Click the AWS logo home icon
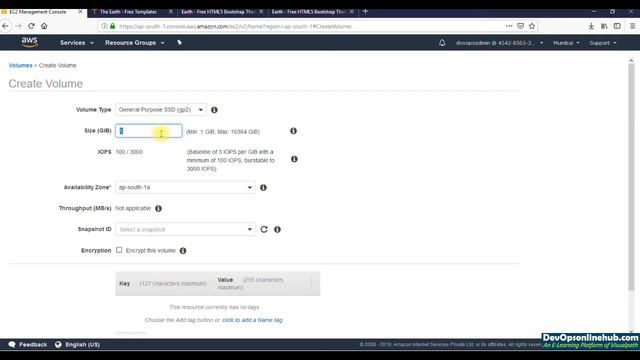 coord(29,42)
